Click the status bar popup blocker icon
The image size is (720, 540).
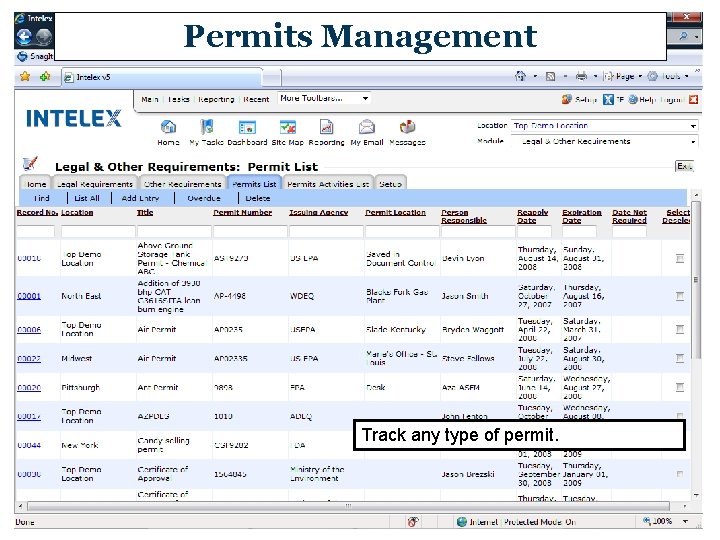412,522
